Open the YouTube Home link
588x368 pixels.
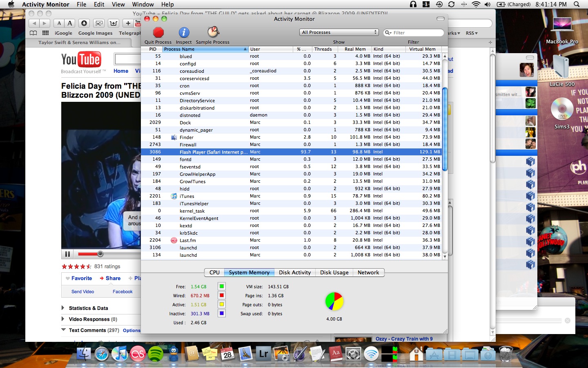tap(121, 71)
